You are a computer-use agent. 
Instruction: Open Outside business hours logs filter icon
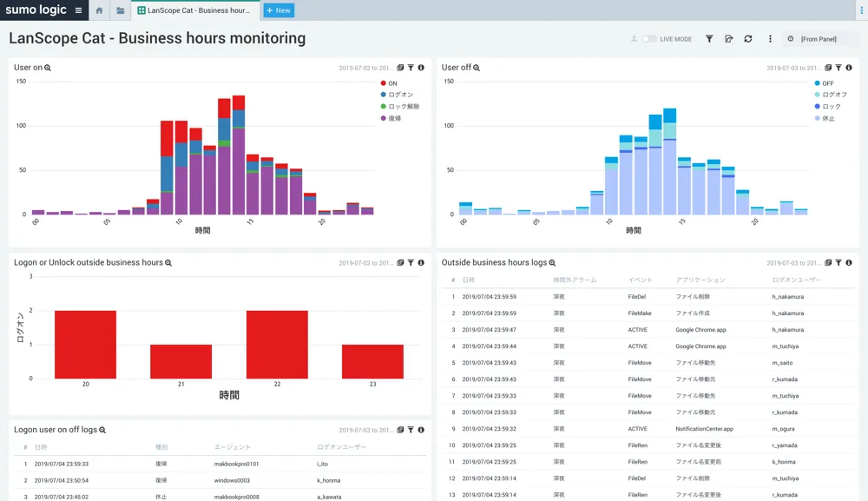point(838,263)
